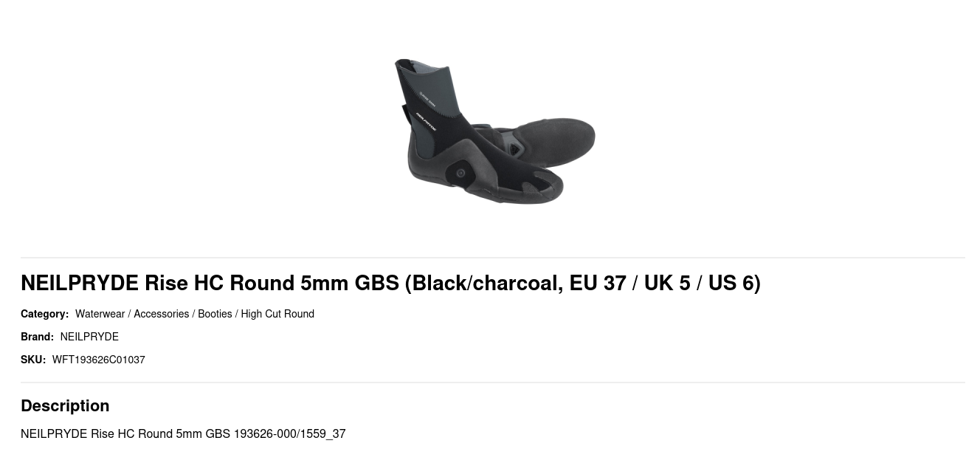Open the Waterwear category link
Screen dimensions: 980x463
[x=100, y=314]
